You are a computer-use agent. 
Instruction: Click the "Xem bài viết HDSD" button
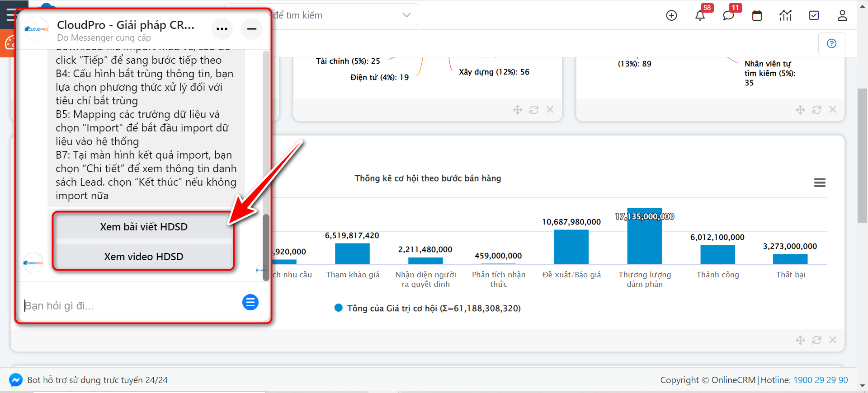[x=144, y=227]
